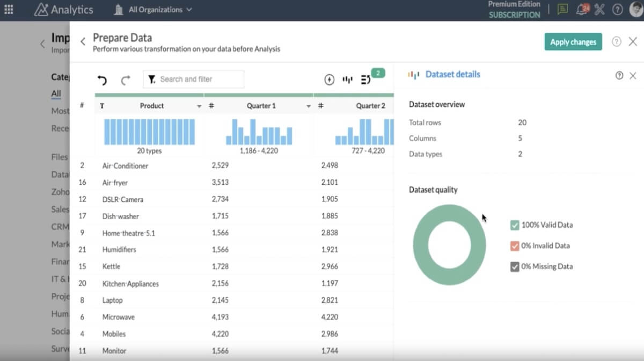Undo the last transformation
This screenshot has width=644, height=361.
click(x=102, y=80)
